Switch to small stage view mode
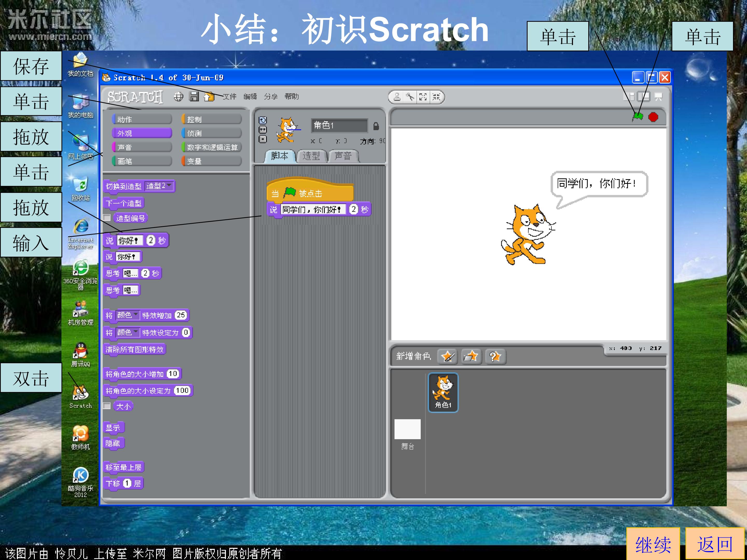The height and width of the screenshot is (560, 747). tap(629, 97)
